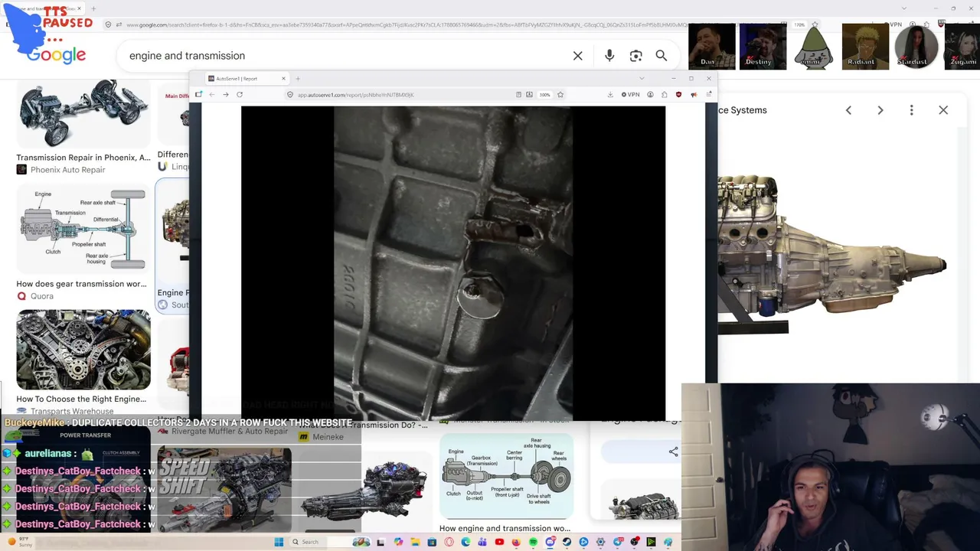The height and width of the screenshot is (551, 980).
Task: Select the timing gears engine thumbnail
Action: tap(83, 350)
